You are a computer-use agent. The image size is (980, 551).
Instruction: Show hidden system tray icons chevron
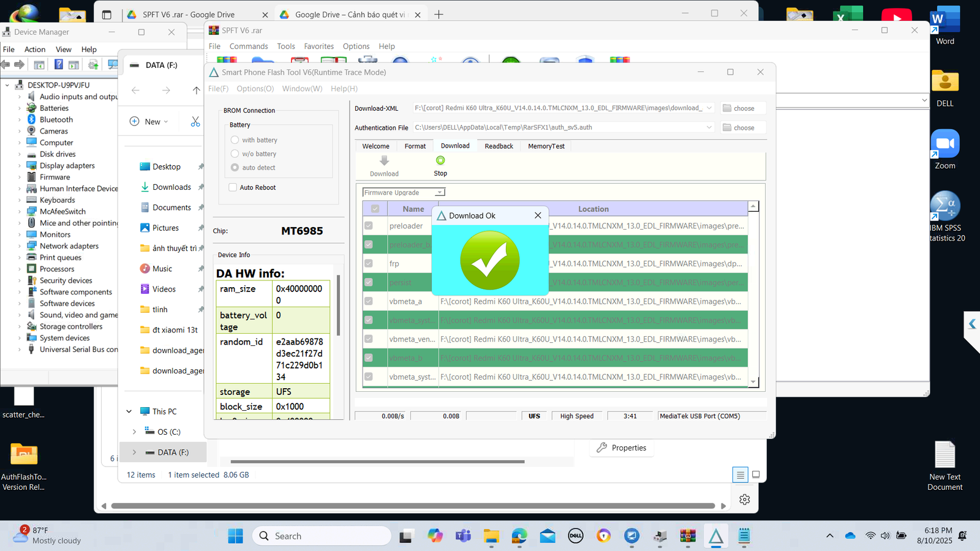[830, 536]
